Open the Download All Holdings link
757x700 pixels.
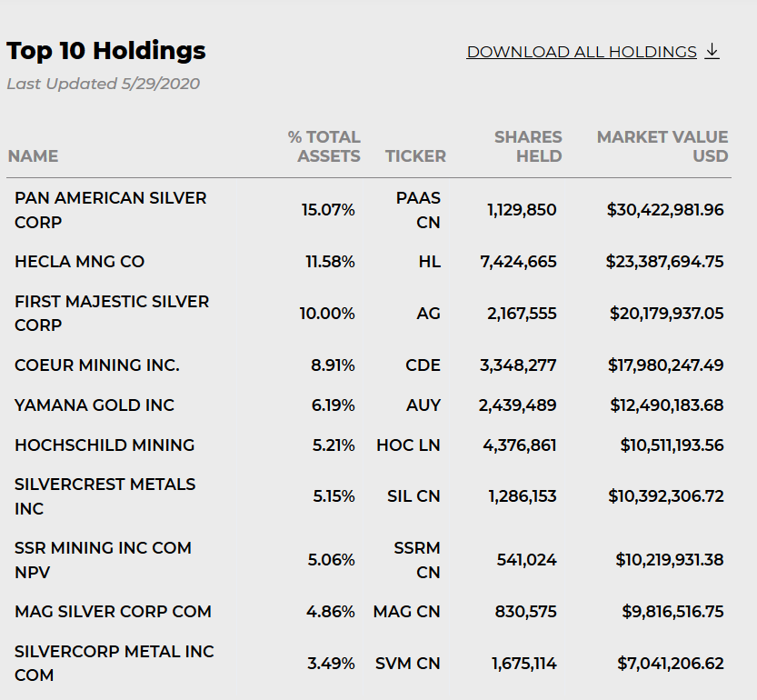pyautogui.click(x=582, y=52)
